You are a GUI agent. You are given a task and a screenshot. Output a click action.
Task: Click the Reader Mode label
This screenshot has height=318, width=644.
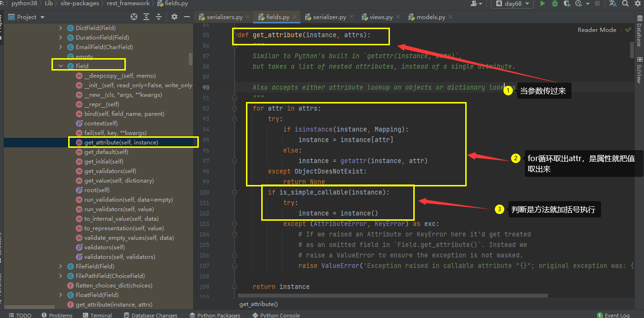point(597,30)
